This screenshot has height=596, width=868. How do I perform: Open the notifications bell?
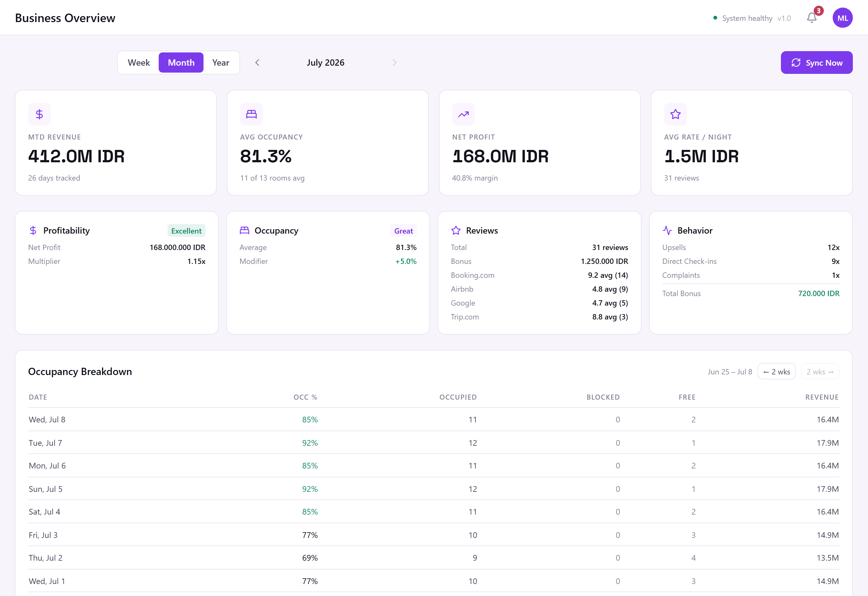tap(812, 18)
